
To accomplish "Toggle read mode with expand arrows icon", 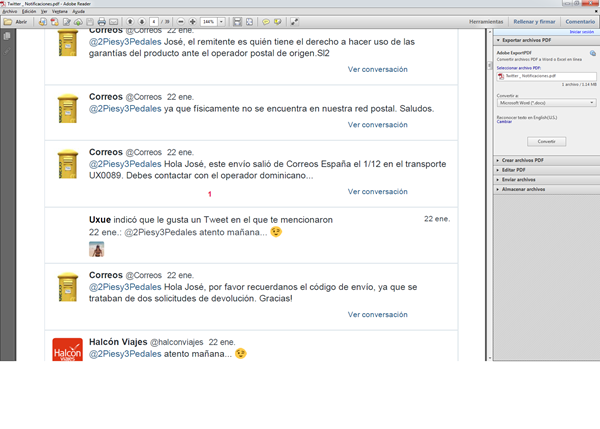I will (x=294, y=22).
